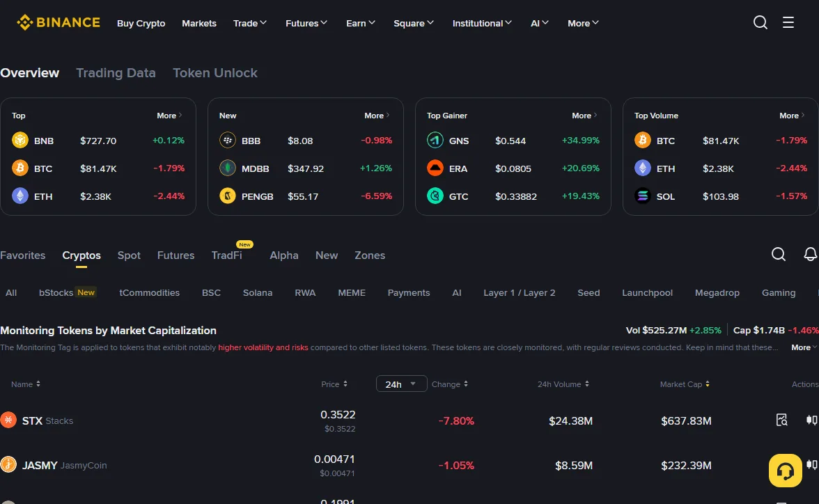This screenshot has height=504, width=819.
Task: Click More in the New card
Action: pos(377,116)
